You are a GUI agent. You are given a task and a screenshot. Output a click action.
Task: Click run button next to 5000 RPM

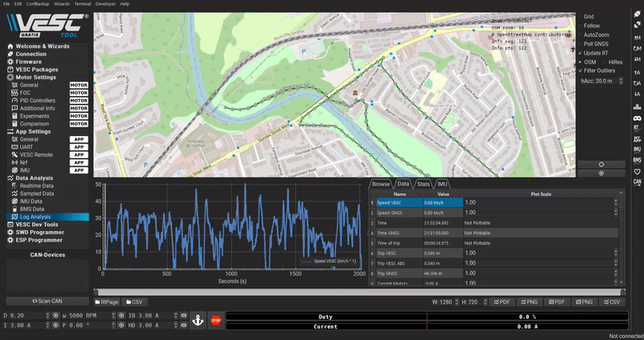click(x=122, y=315)
